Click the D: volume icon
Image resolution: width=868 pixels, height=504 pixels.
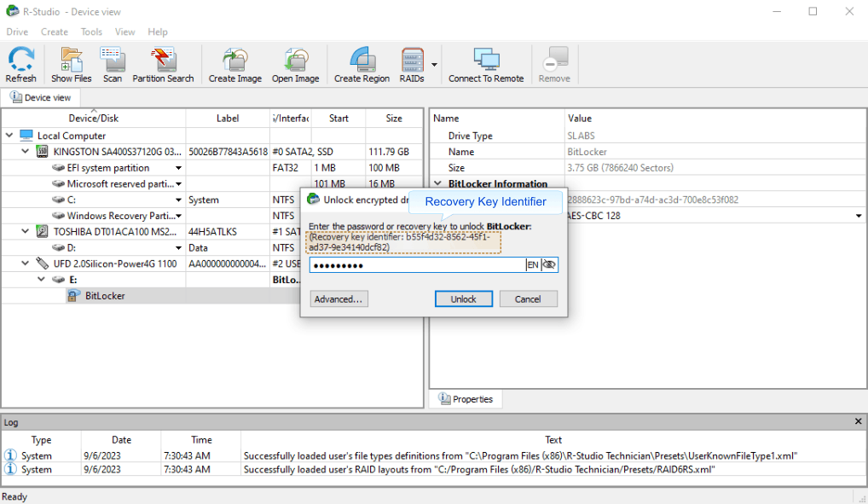click(58, 247)
